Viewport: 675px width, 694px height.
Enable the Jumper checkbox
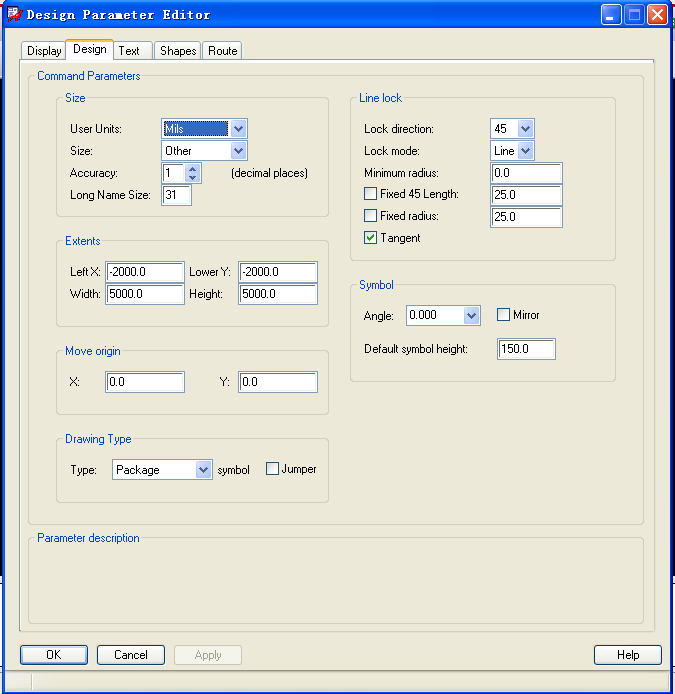pos(272,469)
